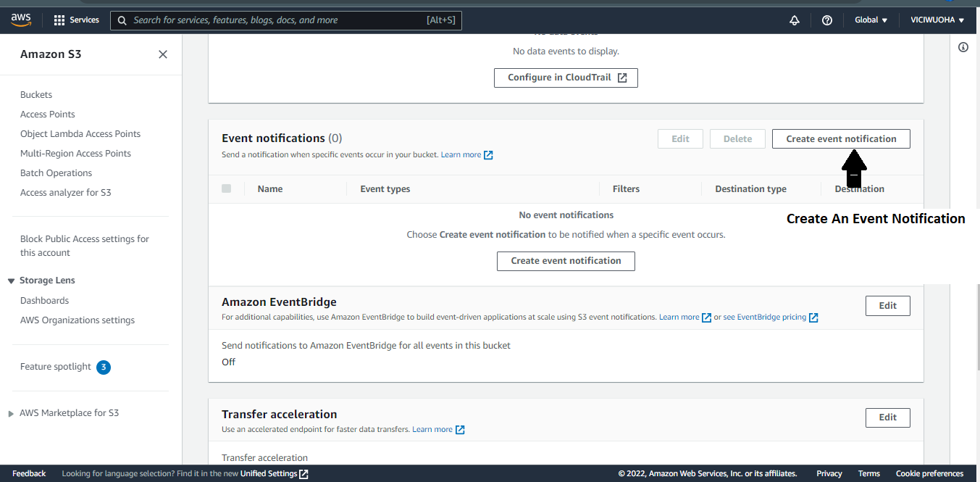Open Feedback in the footer
The height and width of the screenshot is (482, 980).
[x=29, y=474]
